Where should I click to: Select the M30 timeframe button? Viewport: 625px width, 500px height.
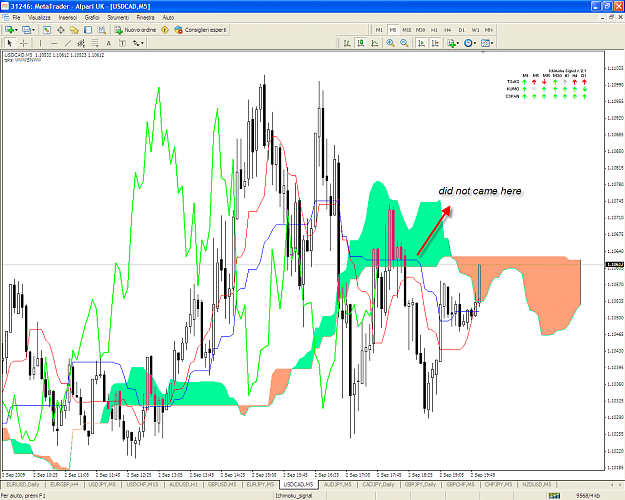tap(421, 30)
